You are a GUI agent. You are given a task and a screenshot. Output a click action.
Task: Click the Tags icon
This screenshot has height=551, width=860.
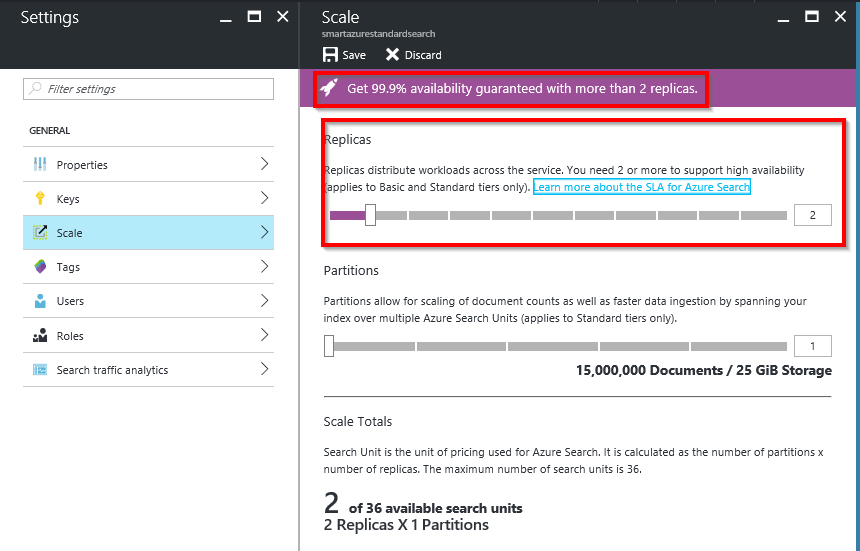pyautogui.click(x=40, y=267)
